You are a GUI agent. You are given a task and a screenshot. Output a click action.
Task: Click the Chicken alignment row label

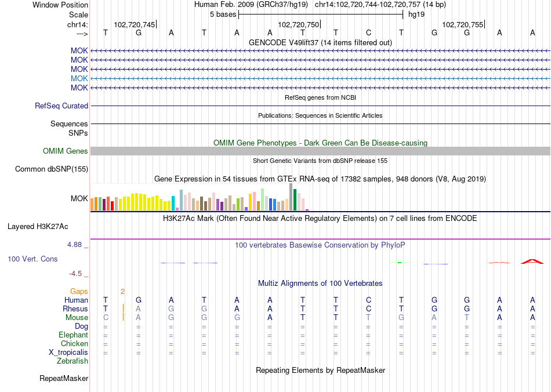point(74,343)
